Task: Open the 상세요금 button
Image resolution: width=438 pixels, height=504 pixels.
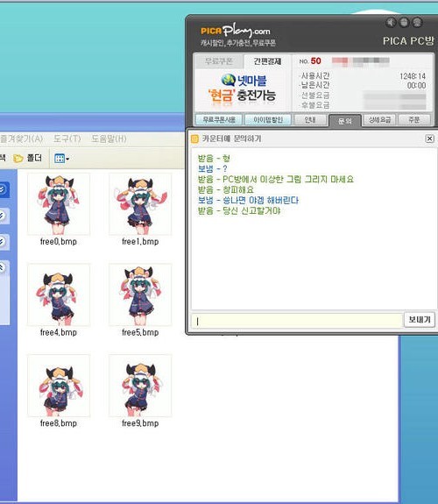Action: pyautogui.click(x=379, y=120)
